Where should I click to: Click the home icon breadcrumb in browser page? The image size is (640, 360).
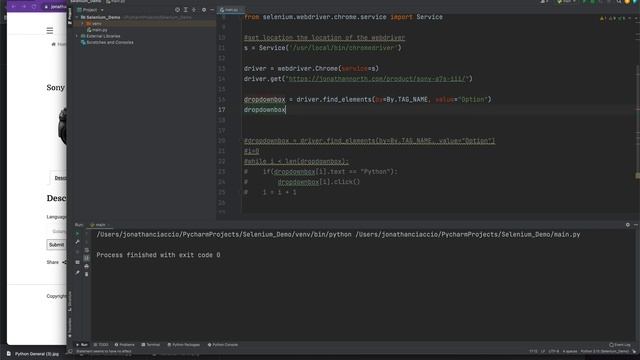[x=53, y=44]
